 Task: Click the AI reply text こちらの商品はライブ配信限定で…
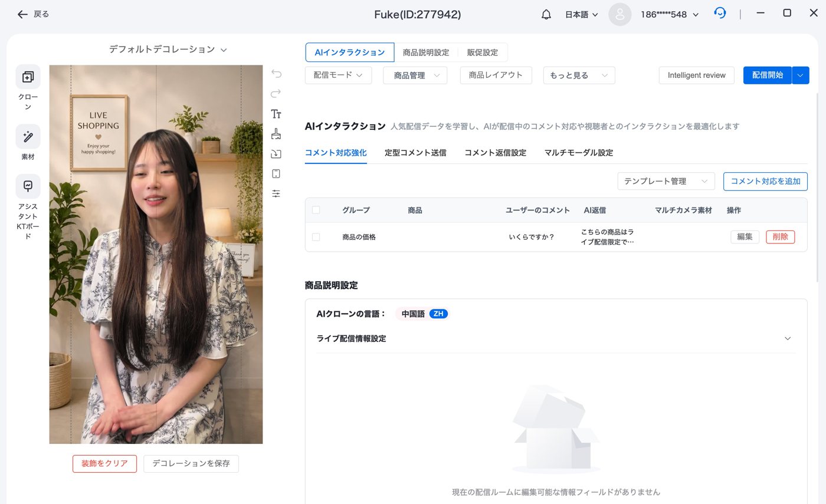(608, 237)
